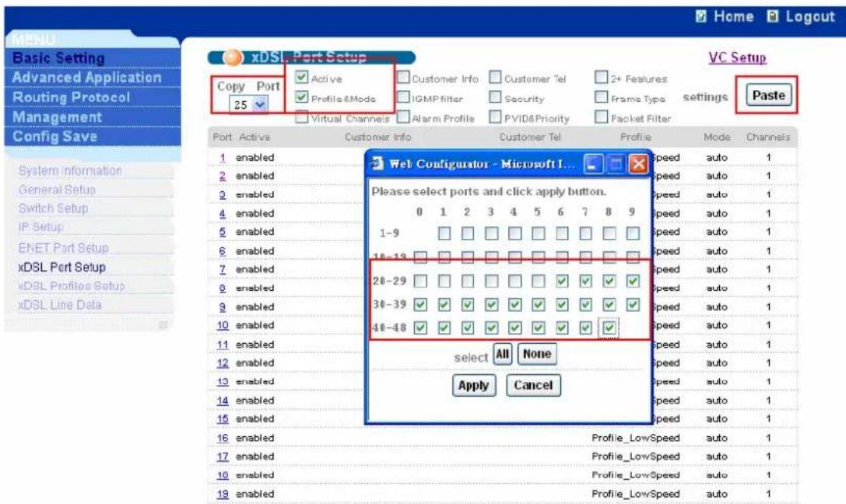Open port 16 link in table
The width and height of the screenshot is (846, 504).
click(x=223, y=438)
